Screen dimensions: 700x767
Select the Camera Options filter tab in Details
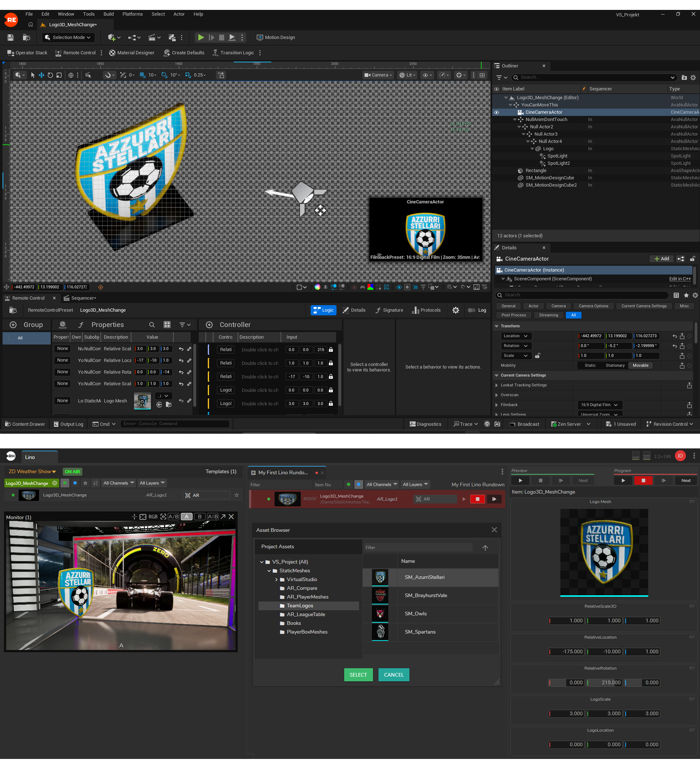coord(594,306)
